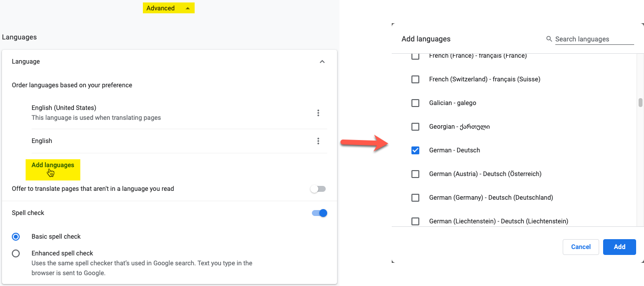
Task: Click the 'Add languages' dialog title
Action: [x=426, y=39]
